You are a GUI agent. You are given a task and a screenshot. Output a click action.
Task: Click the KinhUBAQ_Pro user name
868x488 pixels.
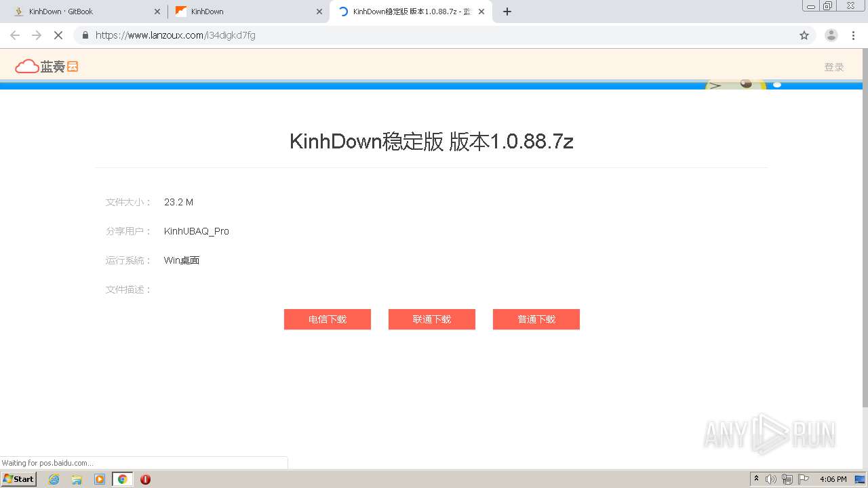[x=197, y=231]
